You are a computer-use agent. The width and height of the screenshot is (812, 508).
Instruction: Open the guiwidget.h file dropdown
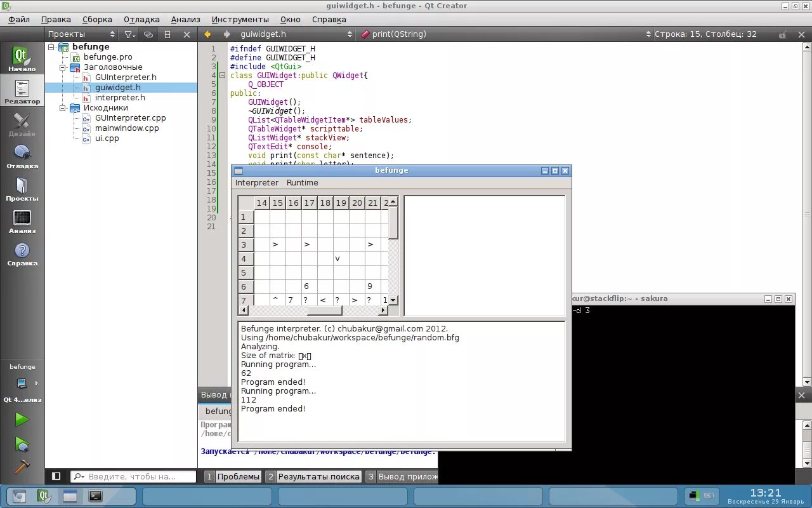point(295,34)
